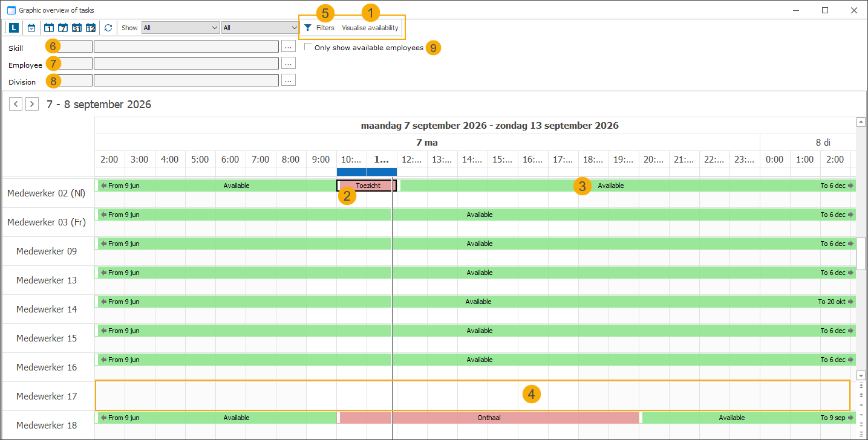The width and height of the screenshot is (868, 440).
Task: Open the Skill lookup ellipsis button
Action: 289,47
